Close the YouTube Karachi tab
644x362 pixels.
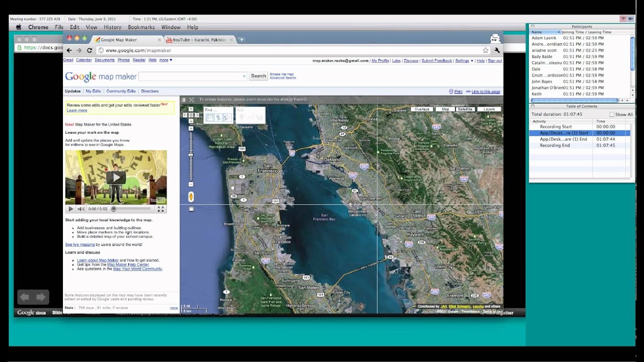click(232, 40)
